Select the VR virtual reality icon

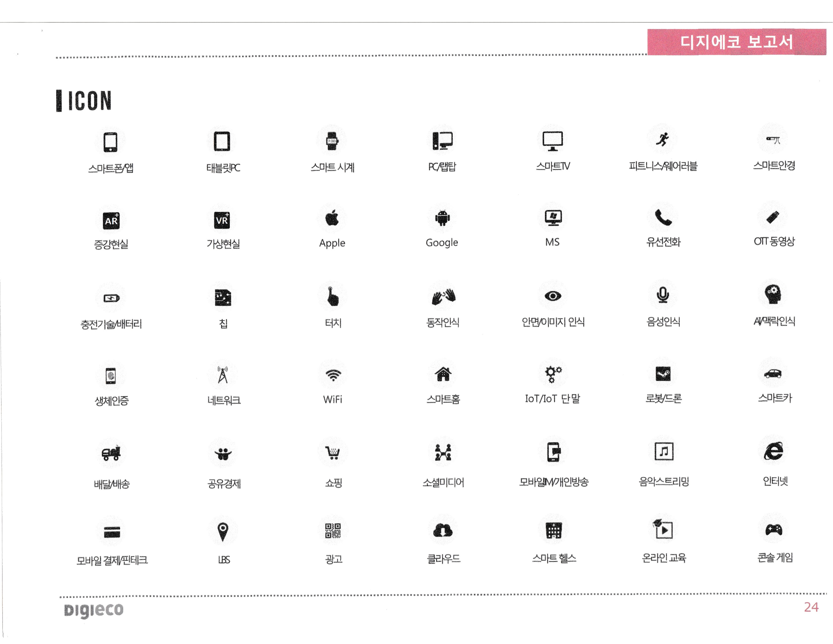[x=222, y=220]
